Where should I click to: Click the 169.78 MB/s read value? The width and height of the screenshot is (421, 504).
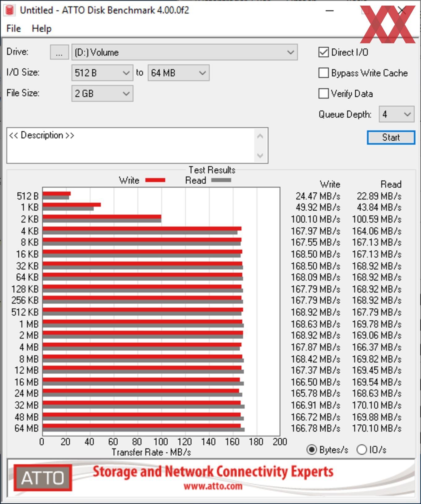pyautogui.click(x=377, y=324)
